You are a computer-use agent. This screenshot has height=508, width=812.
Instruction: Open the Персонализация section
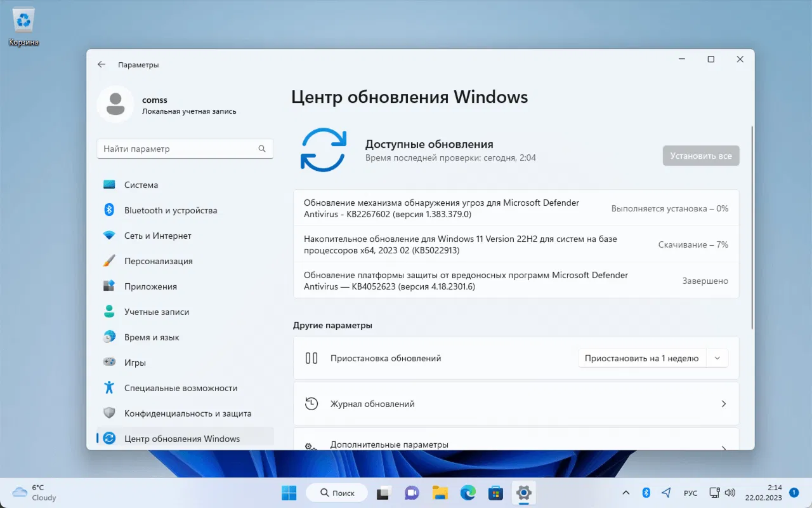[x=185, y=261]
